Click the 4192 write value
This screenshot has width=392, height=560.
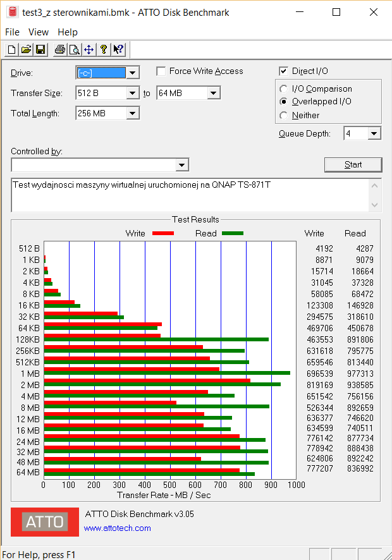click(x=324, y=248)
